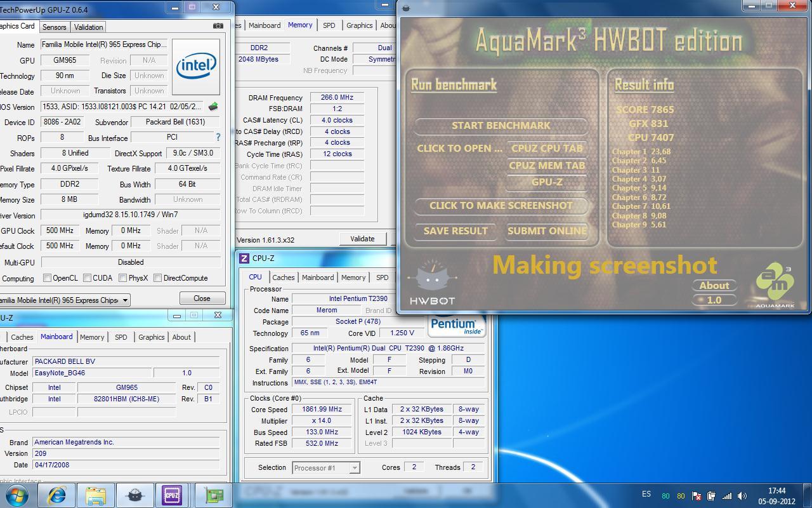Click the Validate button in CPU-Z

[362, 239]
